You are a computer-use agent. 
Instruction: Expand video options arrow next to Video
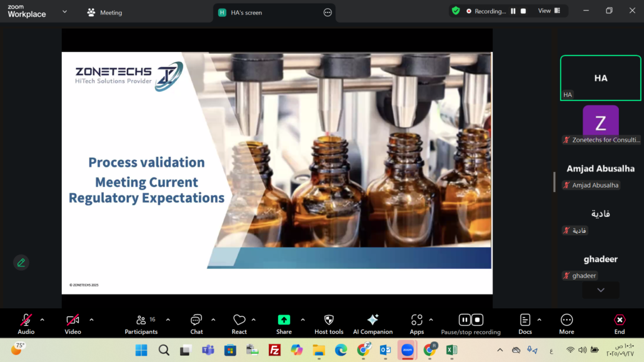tap(91, 320)
